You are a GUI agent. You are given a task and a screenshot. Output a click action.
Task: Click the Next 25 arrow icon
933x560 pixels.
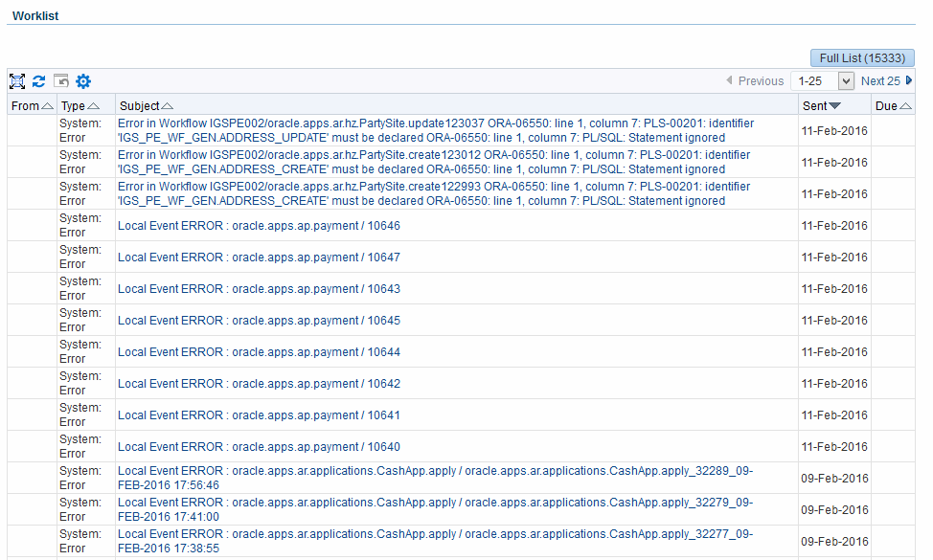pyautogui.click(x=909, y=81)
